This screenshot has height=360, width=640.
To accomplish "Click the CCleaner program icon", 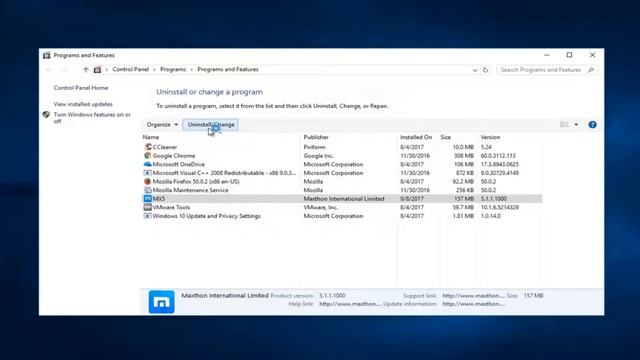I will click(148, 147).
